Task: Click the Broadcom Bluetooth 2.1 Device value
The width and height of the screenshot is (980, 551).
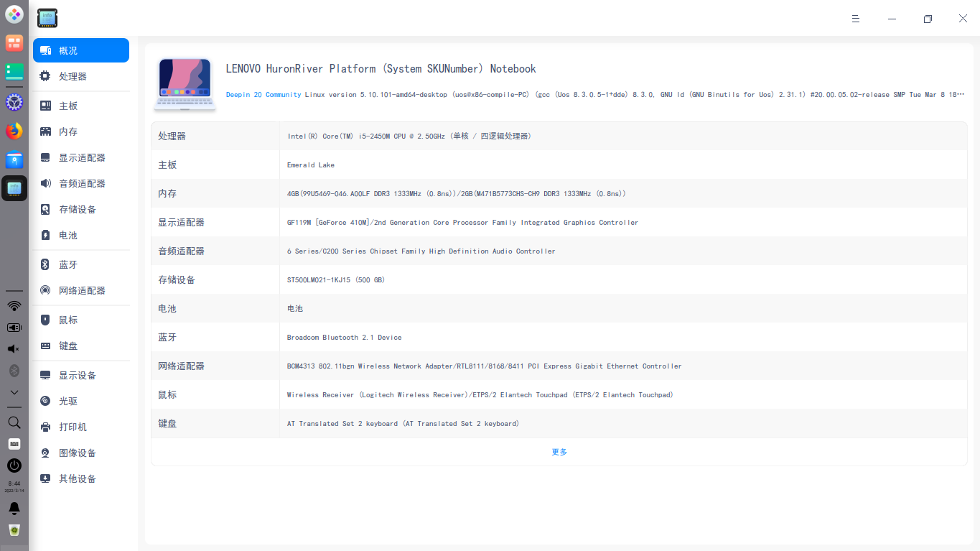Action: coord(345,337)
